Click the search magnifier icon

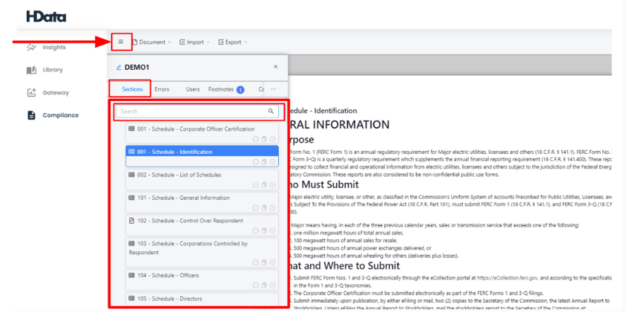270,111
